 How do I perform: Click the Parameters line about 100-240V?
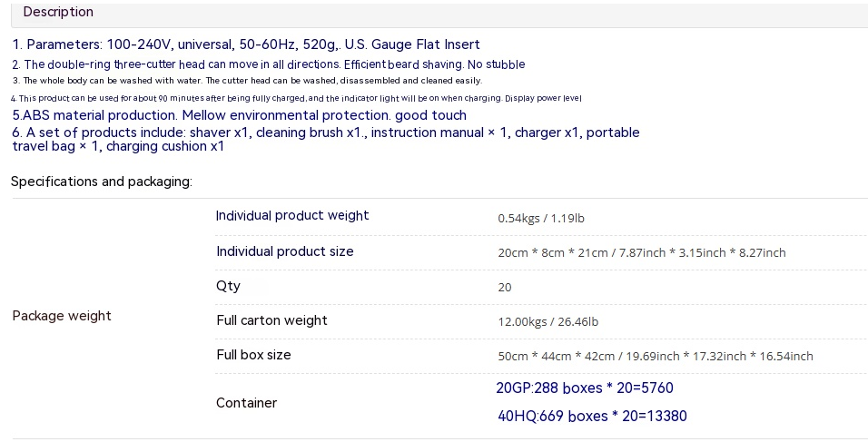point(246,44)
